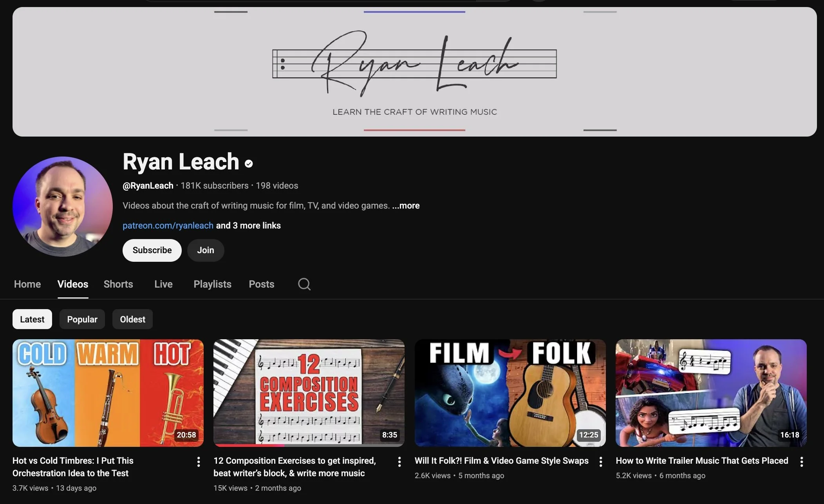This screenshot has height=504, width=824.
Task: Switch to the Shorts tab
Action: pyautogui.click(x=118, y=284)
